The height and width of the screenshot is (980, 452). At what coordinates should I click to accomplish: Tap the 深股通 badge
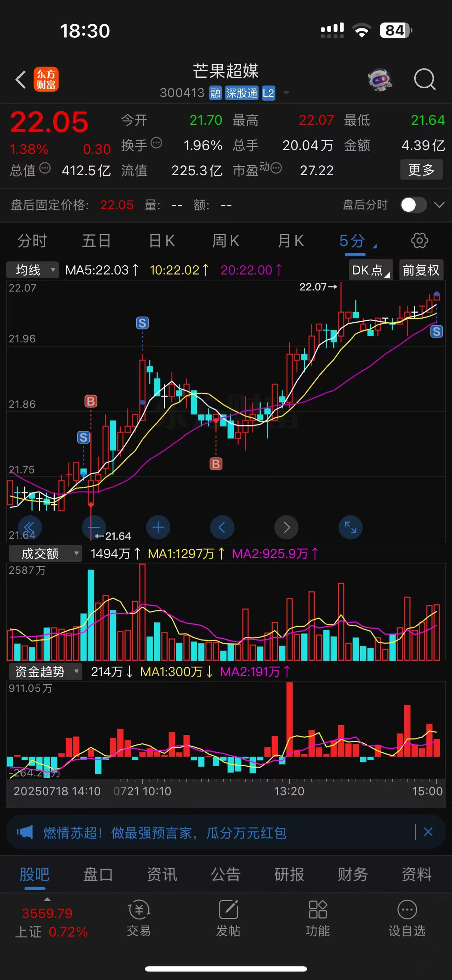tap(242, 93)
